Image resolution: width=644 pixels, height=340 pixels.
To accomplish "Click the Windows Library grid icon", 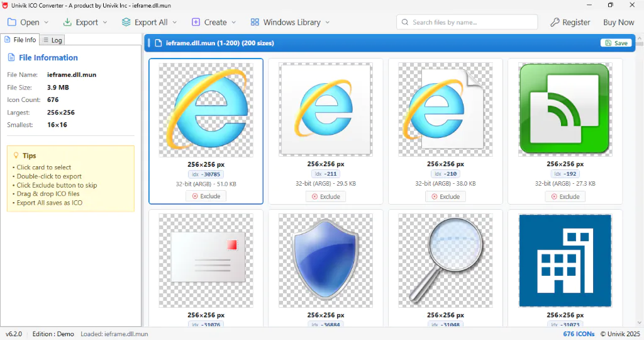I will tap(255, 22).
